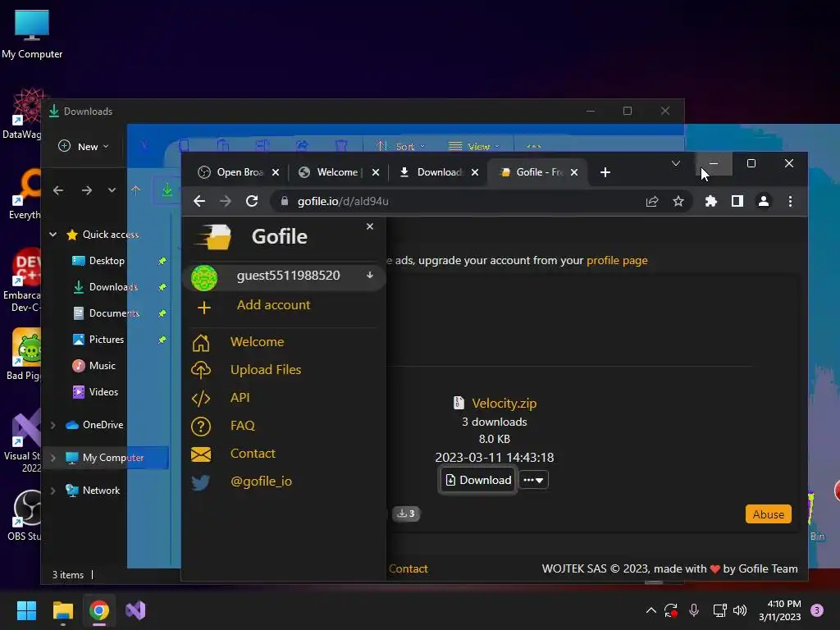The image size is (840, 630).
Task: Click the footer Contact link
Action: coord(409,569)
